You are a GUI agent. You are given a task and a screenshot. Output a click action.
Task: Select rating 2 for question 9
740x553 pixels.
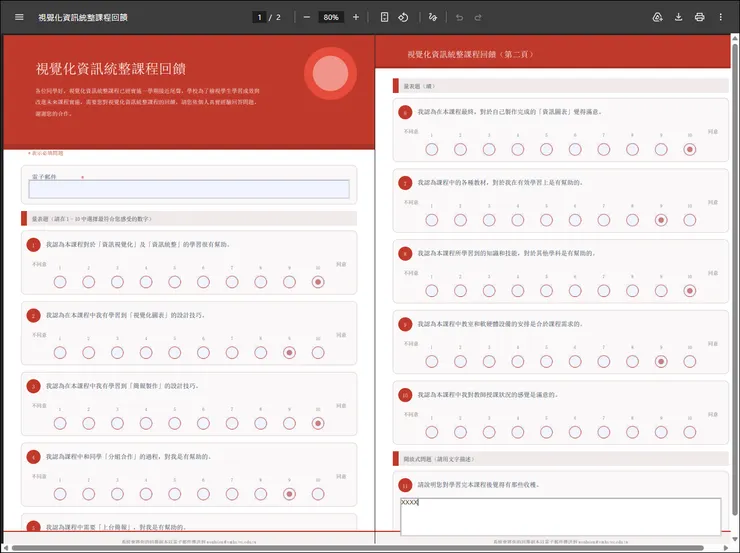pyautogui.click(x=460, y=362)
